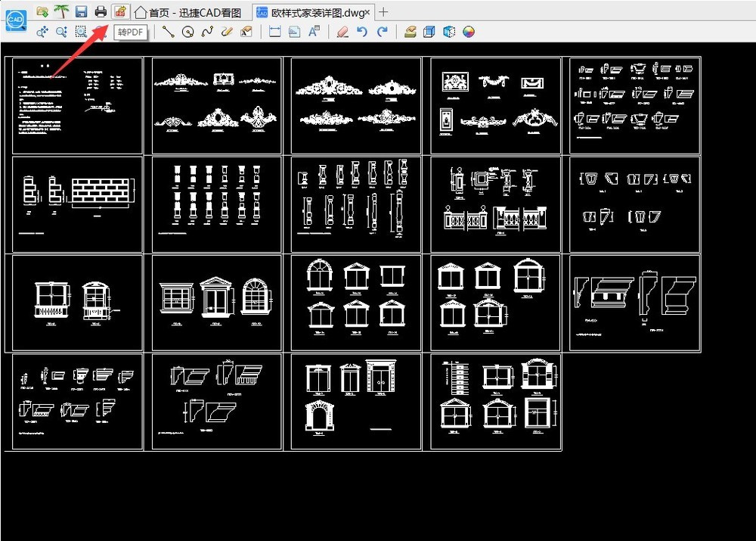Click the brick wall drawing sheet
Image resolution: width=756 pixels, height=541 pixels.
coord(77,204)
